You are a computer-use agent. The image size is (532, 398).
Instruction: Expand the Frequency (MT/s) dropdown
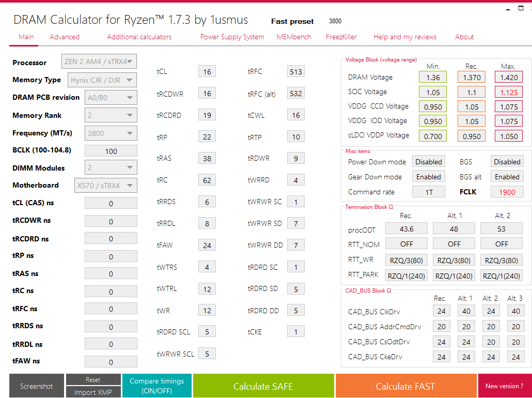(111, 133)
